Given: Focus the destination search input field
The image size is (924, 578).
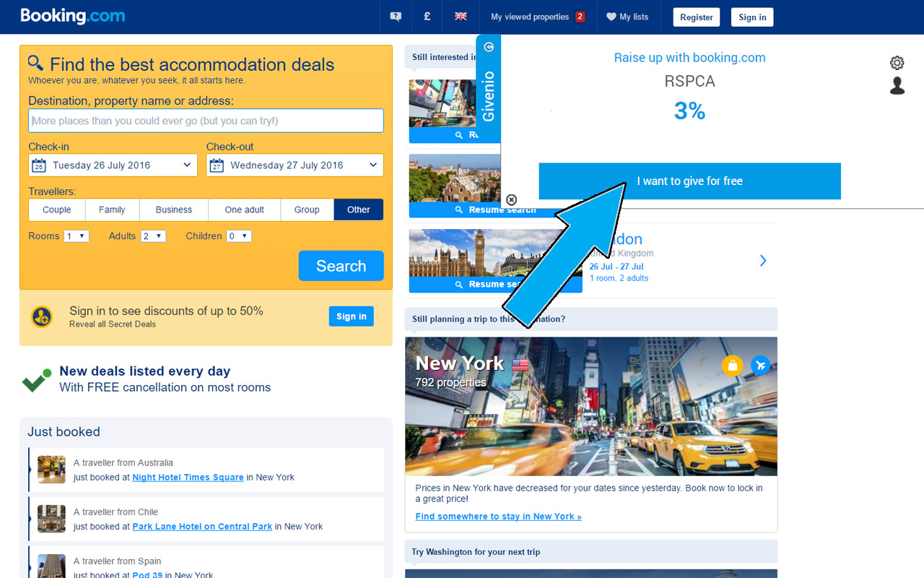Looking at the screenshot, I should pos(206,121).
